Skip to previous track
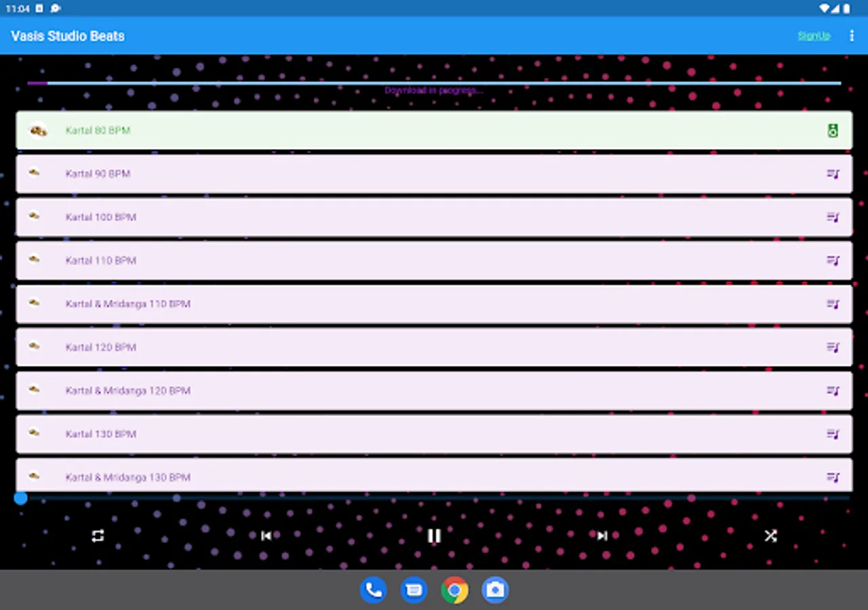 pos(266,536)
